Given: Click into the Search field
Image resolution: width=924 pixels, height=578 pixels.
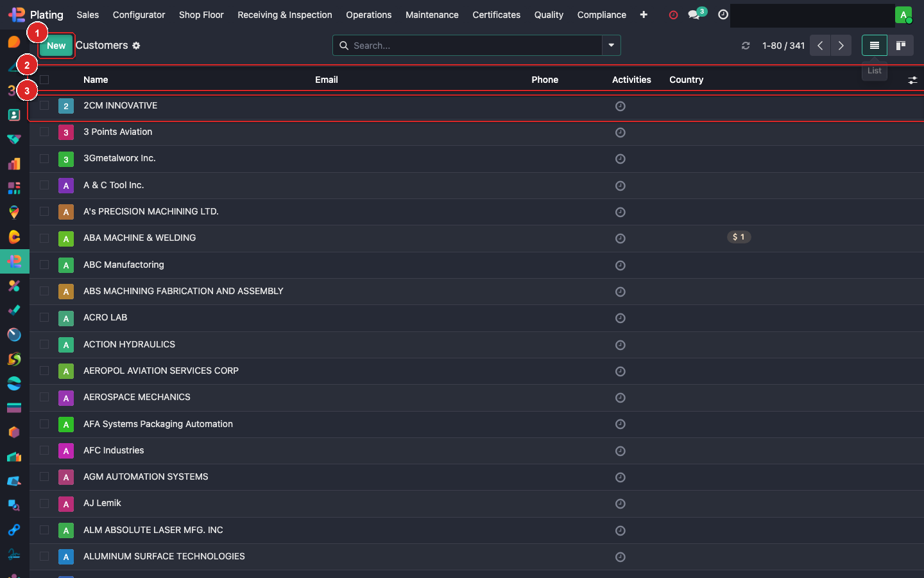Looking at the screenshot, I should [475, 46].
